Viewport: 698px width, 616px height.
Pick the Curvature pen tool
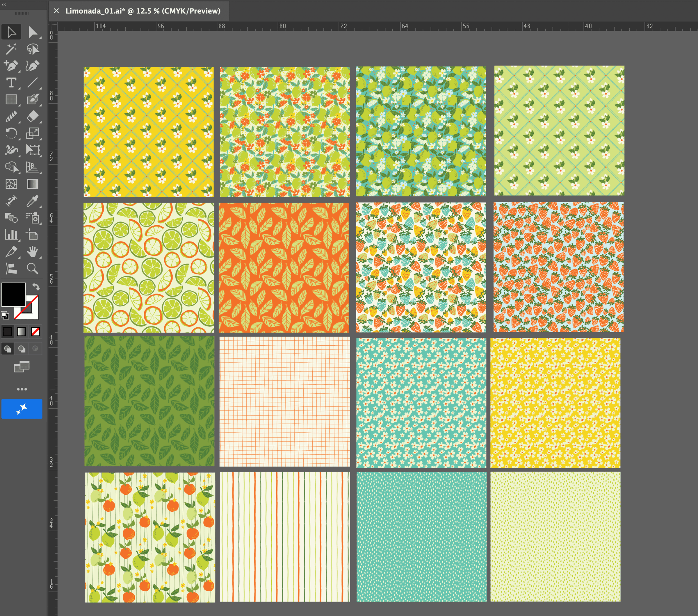33,65
